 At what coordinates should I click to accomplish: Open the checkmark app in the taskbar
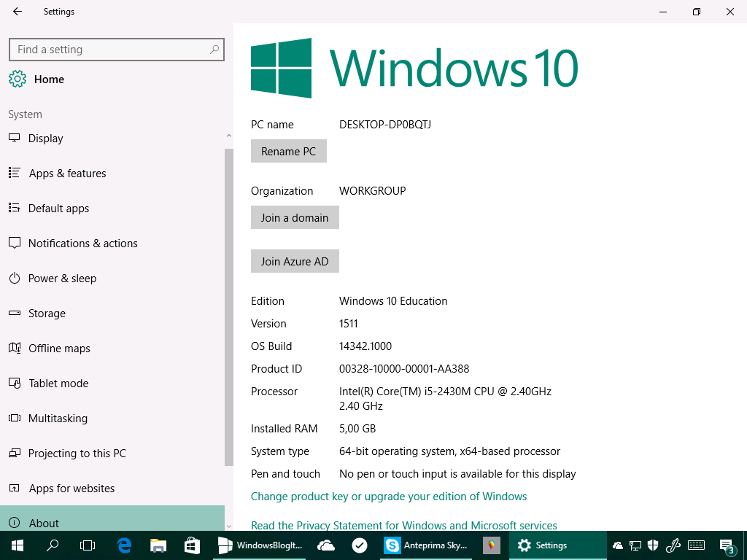point(360,545)
